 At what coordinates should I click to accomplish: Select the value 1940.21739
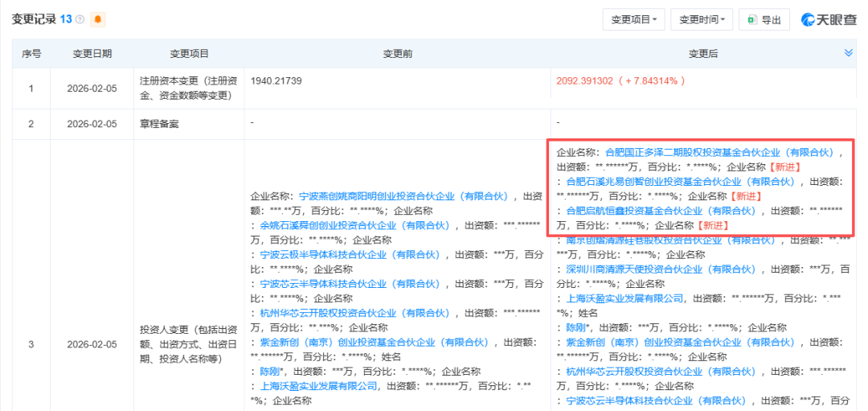pos(276,81)
